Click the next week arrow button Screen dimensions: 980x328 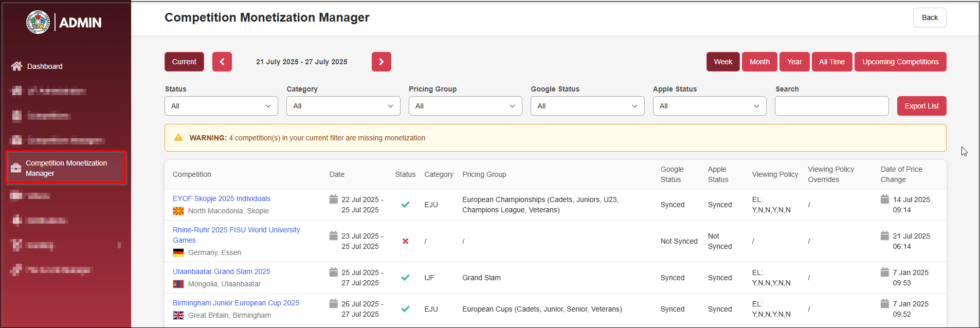click(381, 62)
